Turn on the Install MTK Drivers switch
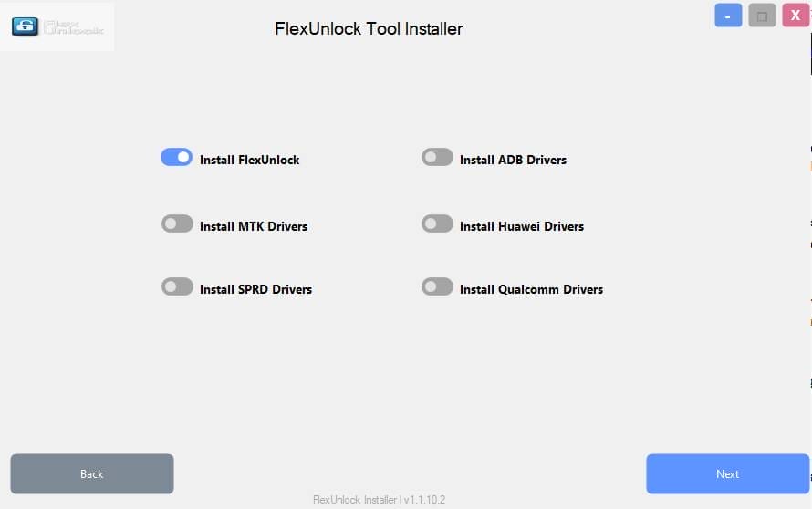This screenshot has width=812, height=509. 177,224
